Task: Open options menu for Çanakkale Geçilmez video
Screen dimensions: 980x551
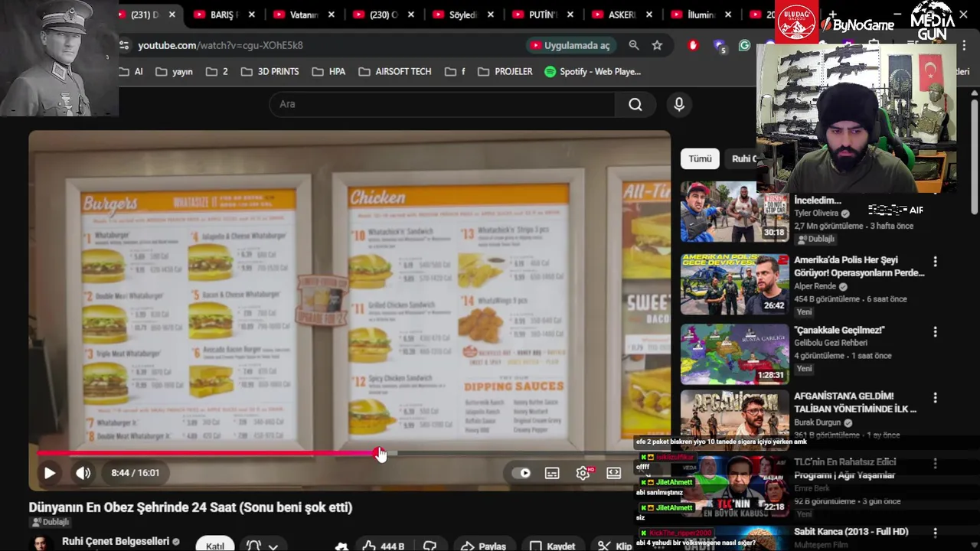Action: pyautogui.click(x=935, y=331)
